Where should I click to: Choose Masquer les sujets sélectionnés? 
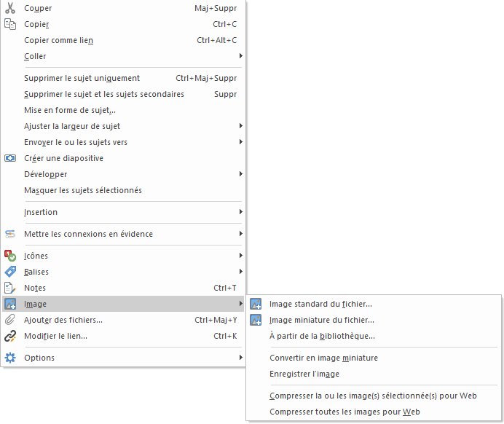click(83, 190)
